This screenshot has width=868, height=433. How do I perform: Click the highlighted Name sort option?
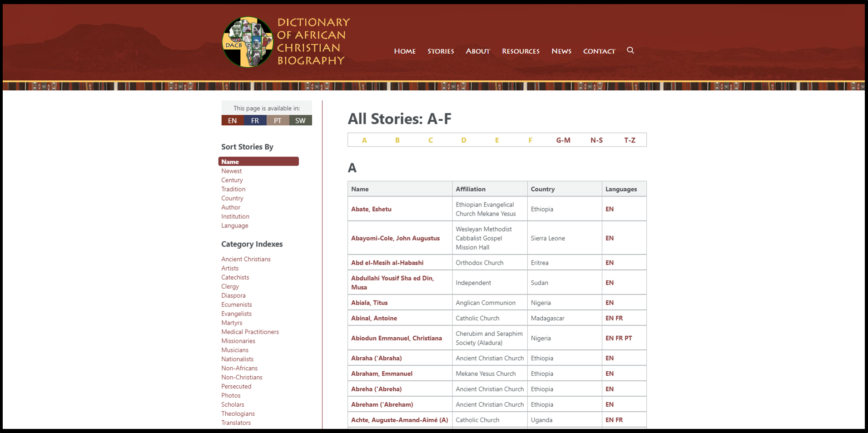coord(258,162)
